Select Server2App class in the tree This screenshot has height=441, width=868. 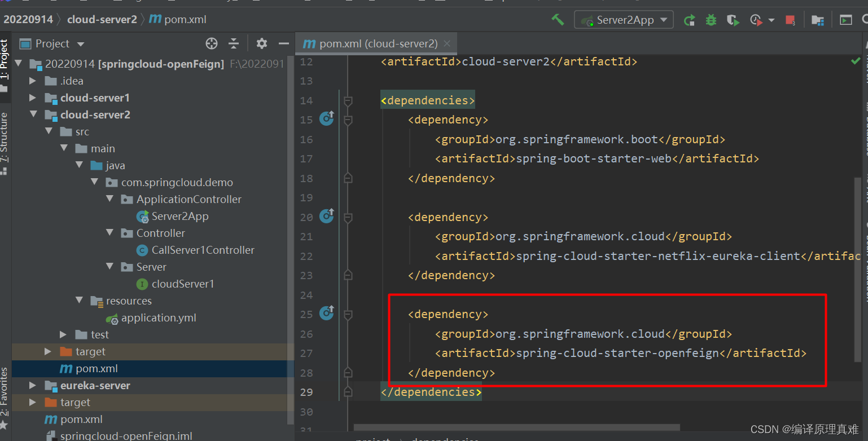(x=173, y=216)
